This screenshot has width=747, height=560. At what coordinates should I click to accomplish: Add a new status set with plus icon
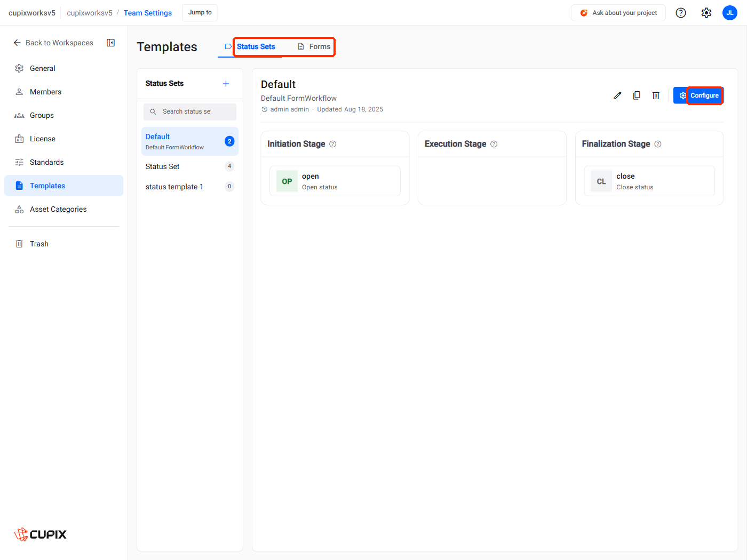[x=226, y=84]
